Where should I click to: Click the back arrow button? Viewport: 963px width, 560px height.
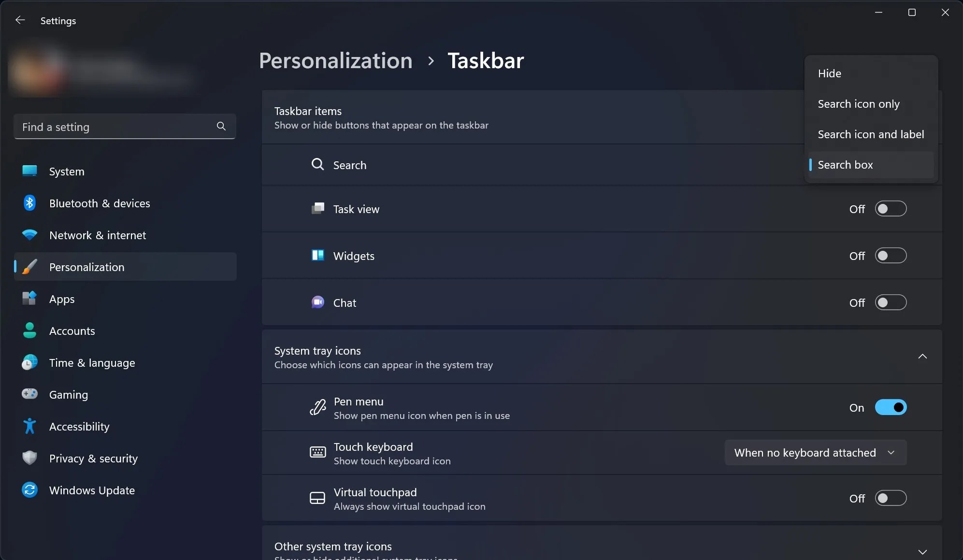[x=20, y=20]
